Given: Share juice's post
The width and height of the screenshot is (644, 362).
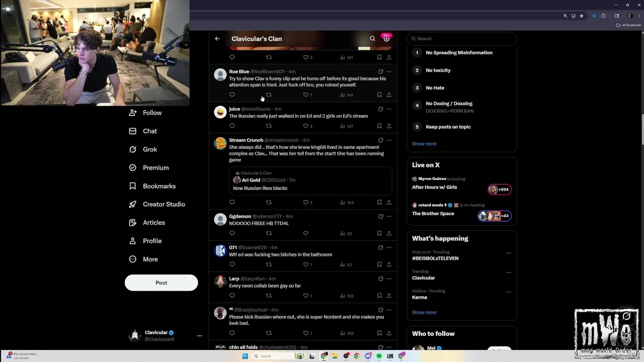Looking at the screenshot, I should tap(389, 126).
